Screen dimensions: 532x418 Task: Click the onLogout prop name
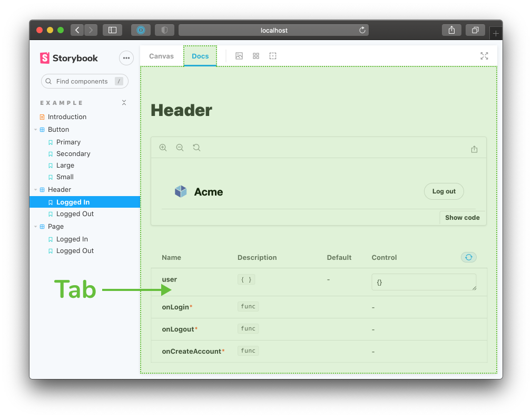178,329
